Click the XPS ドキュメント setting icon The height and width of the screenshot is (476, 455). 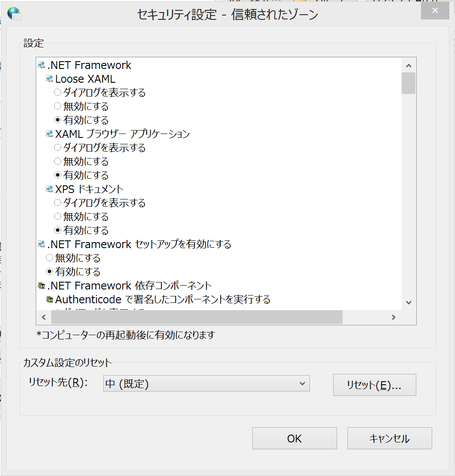click(x=50, y=189)
